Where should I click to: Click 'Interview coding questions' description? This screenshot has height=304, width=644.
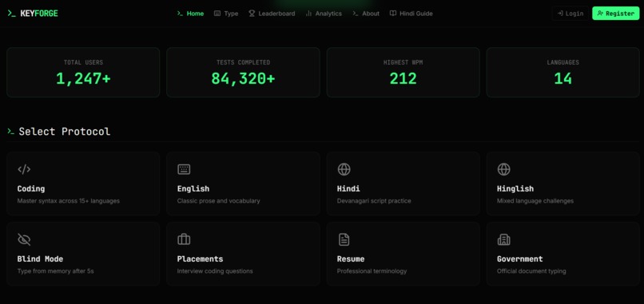(215, 271)
